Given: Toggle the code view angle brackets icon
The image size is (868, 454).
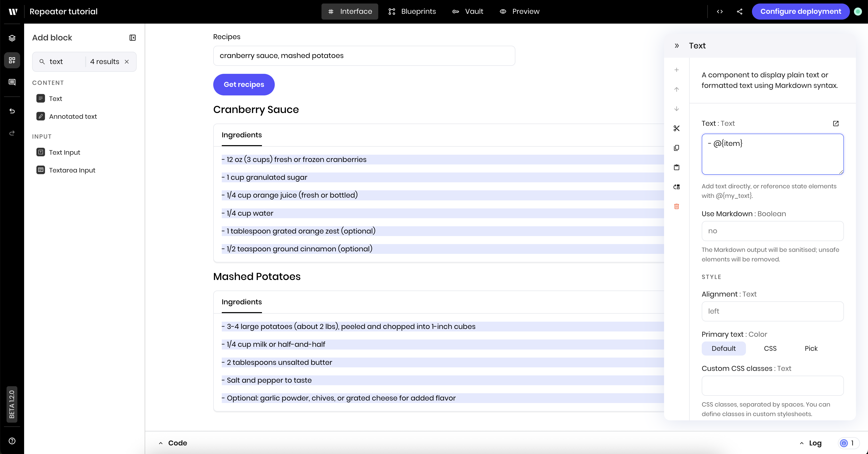Looking at the screenshot, I should point(720,12).
